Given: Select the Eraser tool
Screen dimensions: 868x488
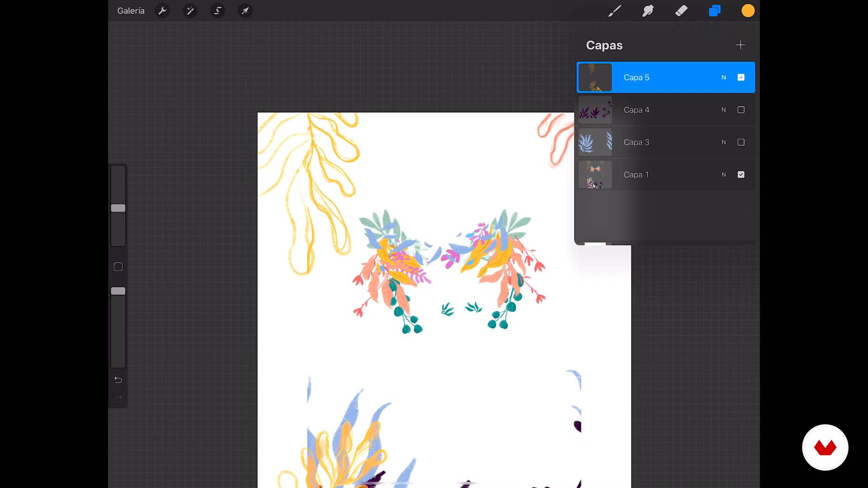Looking at the screenshot, I should pyautogui.click(x=681, y=10).
